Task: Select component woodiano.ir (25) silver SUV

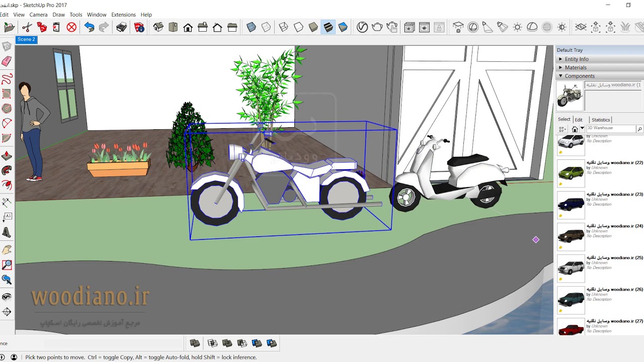Action: coord(571,268)
